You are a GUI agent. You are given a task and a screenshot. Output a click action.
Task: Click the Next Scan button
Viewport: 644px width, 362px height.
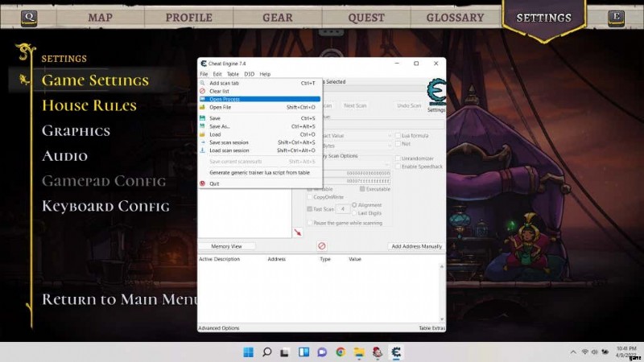(355, 105)
